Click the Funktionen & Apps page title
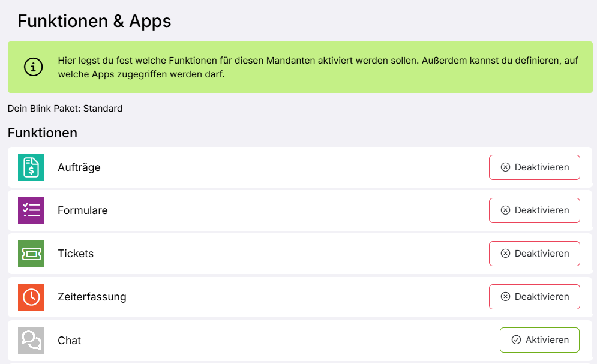597x364 pixels. pyautogui.click(x=94, y=21)
